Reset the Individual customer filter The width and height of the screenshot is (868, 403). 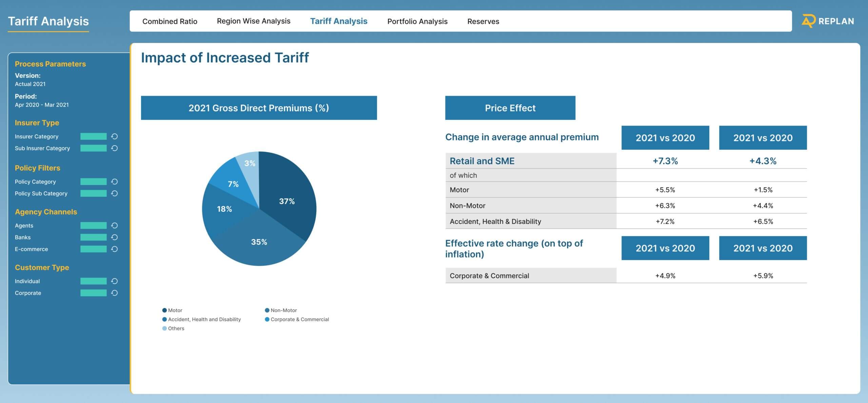(115, 281)
